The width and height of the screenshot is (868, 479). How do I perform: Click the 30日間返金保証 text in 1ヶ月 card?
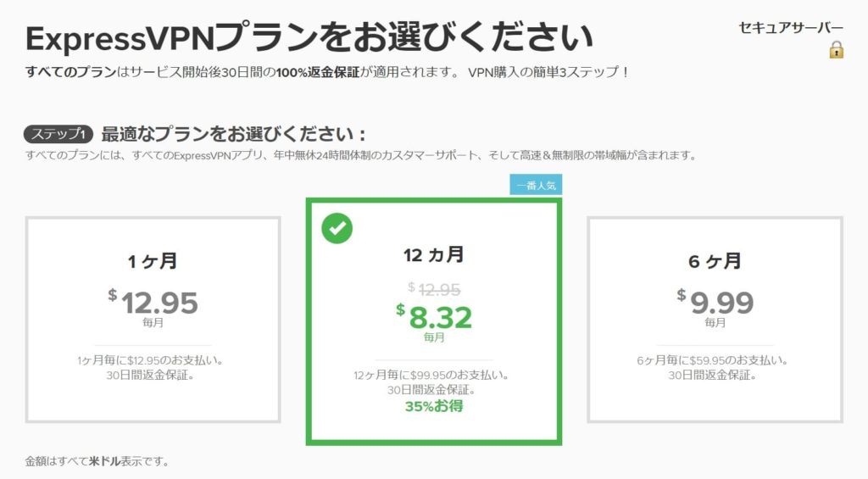click(x=151, y=376)
